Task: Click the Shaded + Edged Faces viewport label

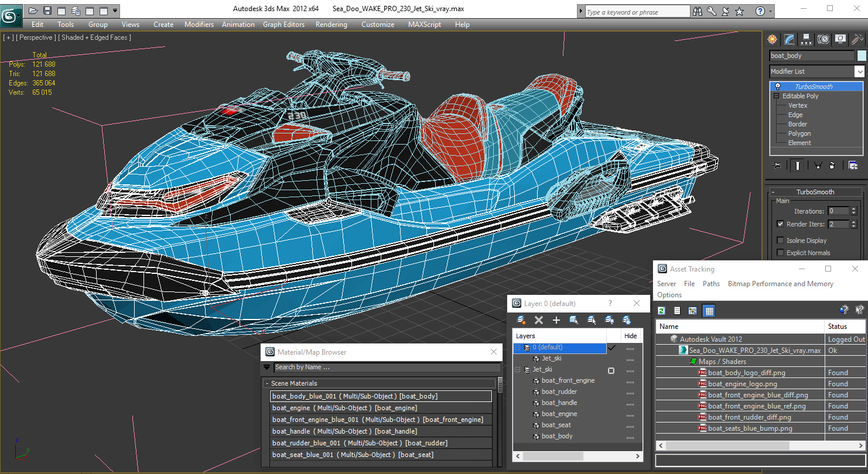Action: click(94, 37)
